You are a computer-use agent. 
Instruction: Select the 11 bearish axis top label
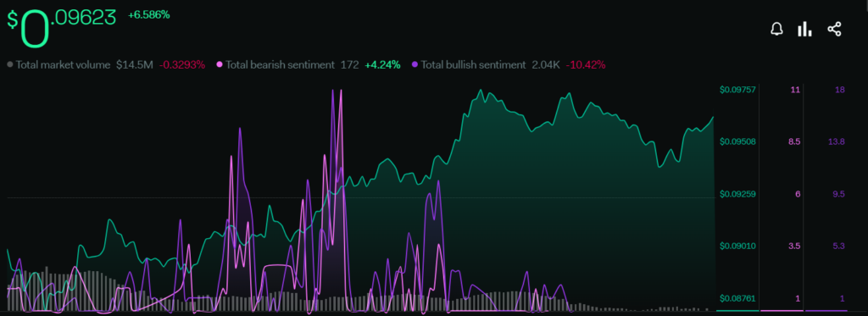(x=796, y=90)
